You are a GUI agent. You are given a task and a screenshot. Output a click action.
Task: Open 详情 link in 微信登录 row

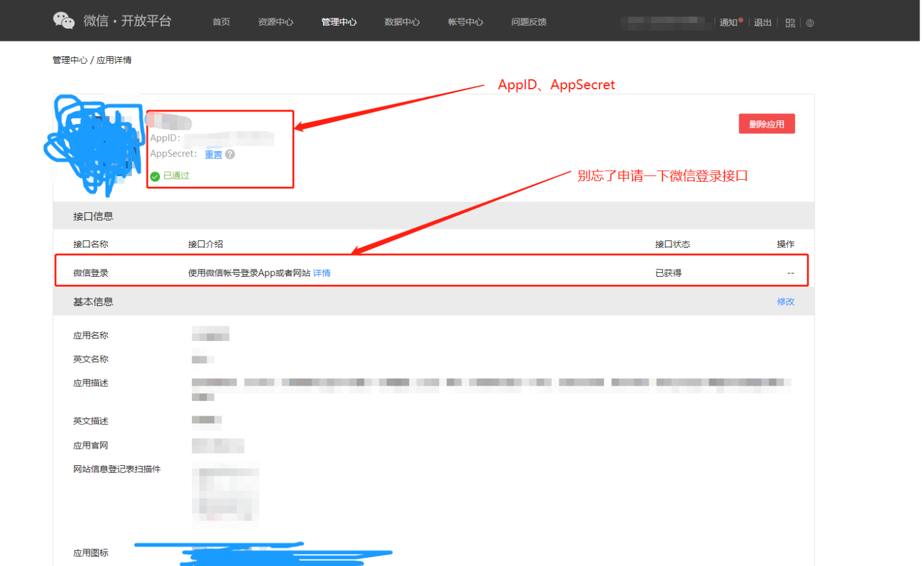tap(322, 273)
